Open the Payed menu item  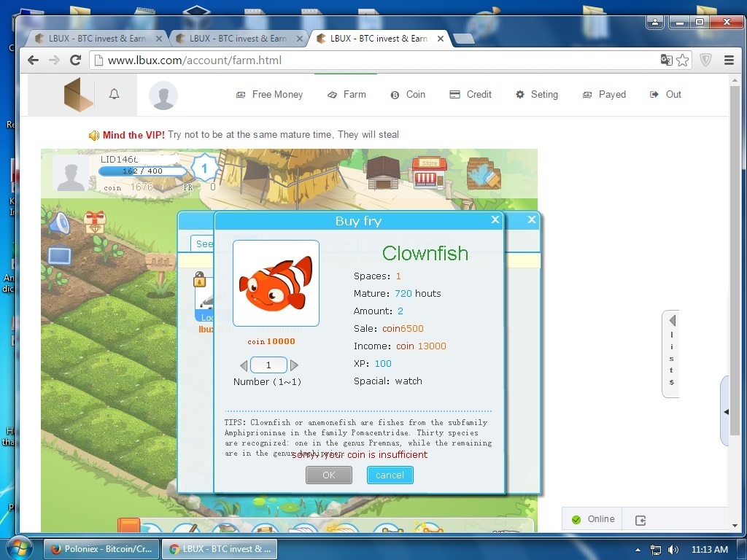pyautogui.click(x=604, y=94)
